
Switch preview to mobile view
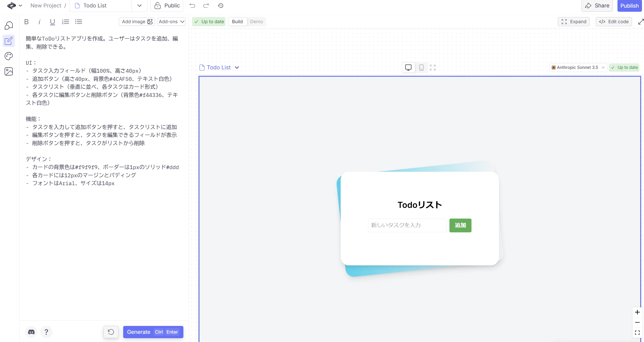point(421,67)
